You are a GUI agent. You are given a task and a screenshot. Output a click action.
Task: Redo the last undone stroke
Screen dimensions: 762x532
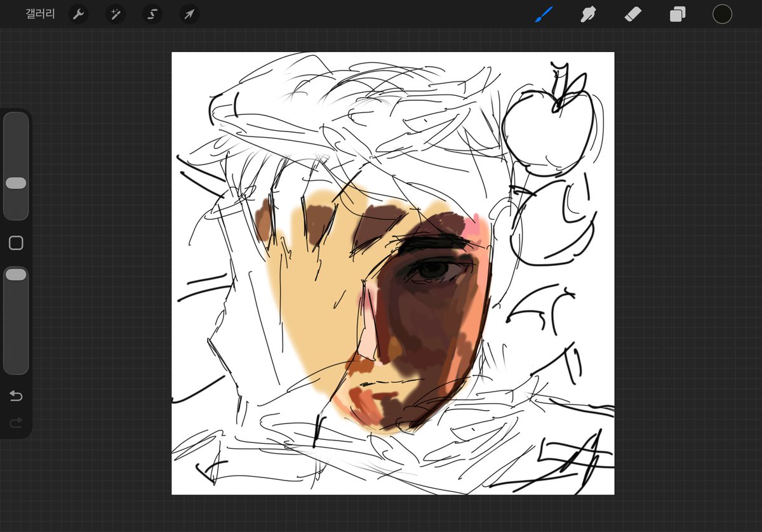(x=16, y=422)
